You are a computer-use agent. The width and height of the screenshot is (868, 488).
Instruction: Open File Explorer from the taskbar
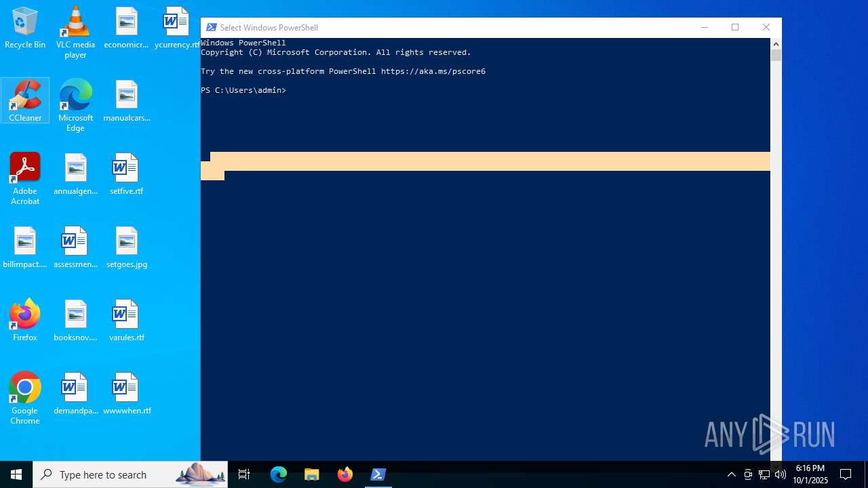[x=311, y=474]
